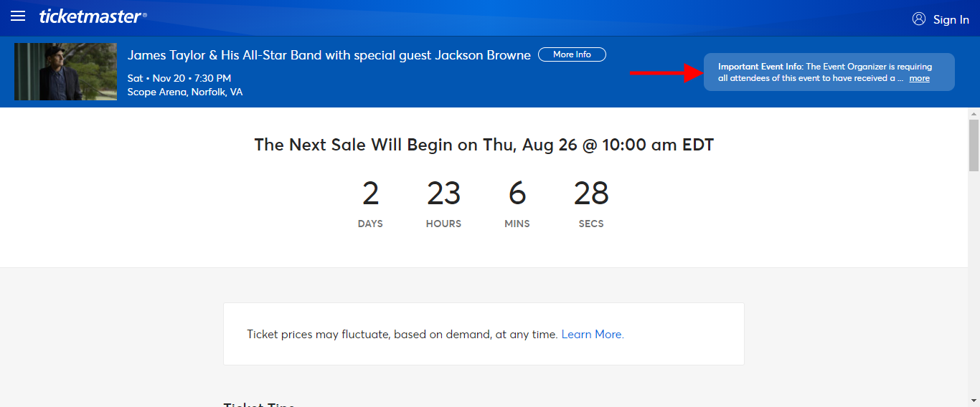This screenshot has height=407, width=980.
Task: Click the Scope Arena, Norfolk, VA venue text
Action: coord(185,92)
